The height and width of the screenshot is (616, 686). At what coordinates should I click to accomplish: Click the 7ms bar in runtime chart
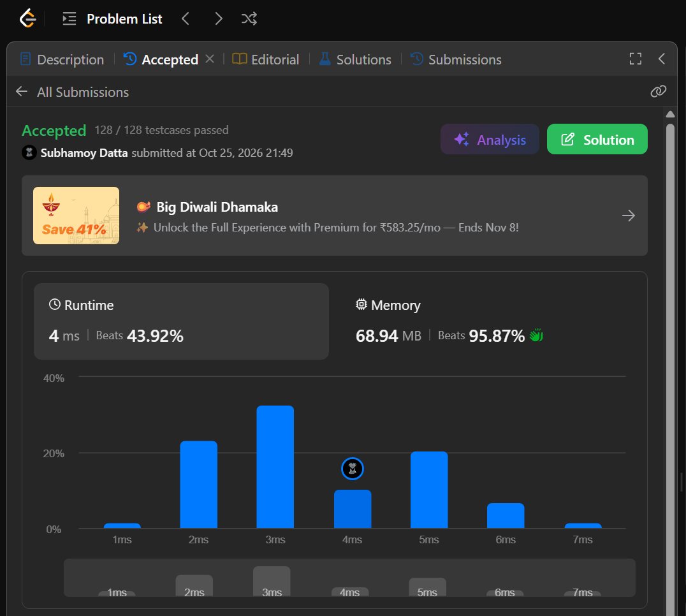(583, 525)
